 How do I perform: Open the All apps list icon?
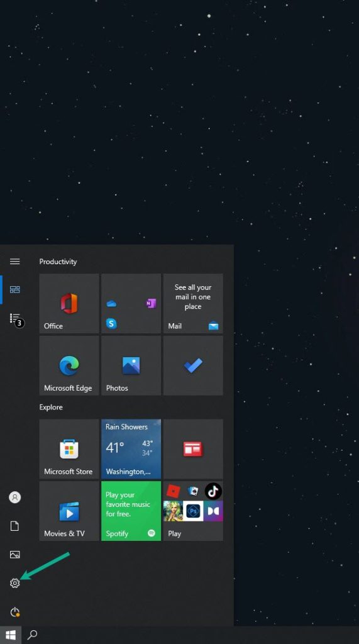15,318
